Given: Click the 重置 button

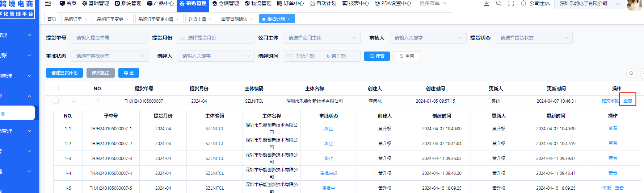Looking at the screenshot, I should tap(407, 56).
